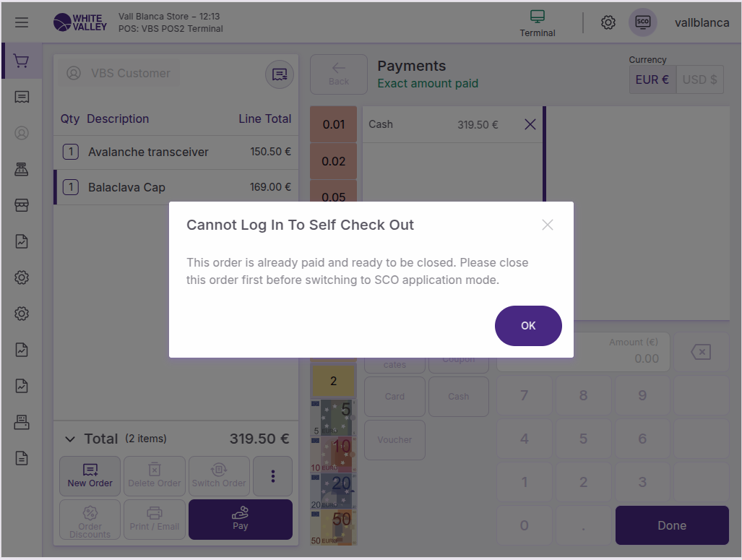Remove the Cash payment line
The image size is (742, 560).
[x=530, y=124]
